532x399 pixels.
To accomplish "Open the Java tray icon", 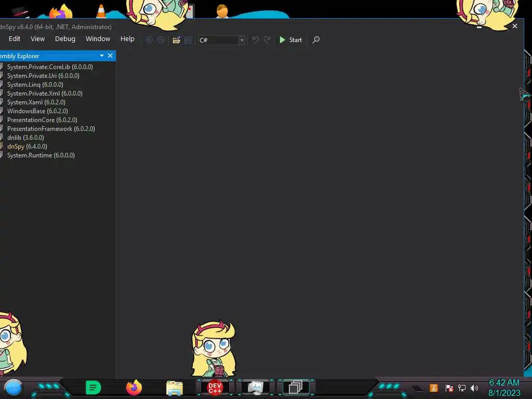I will (x=434, y=388).
